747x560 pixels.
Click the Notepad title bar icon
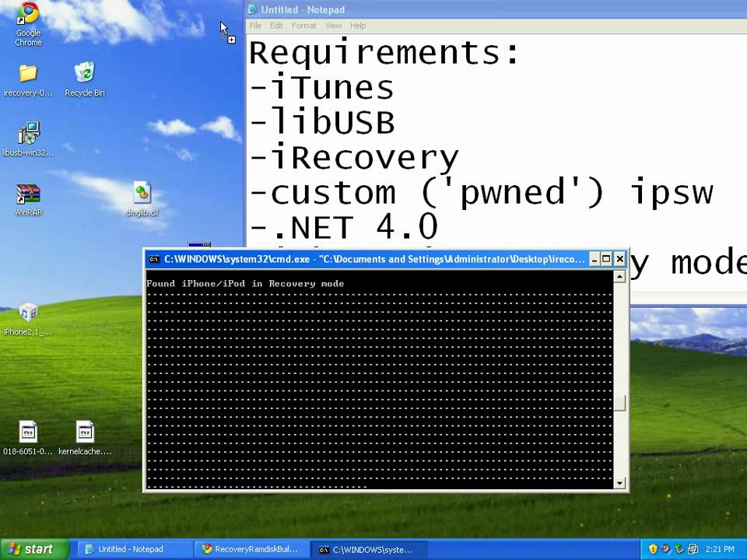253,9
